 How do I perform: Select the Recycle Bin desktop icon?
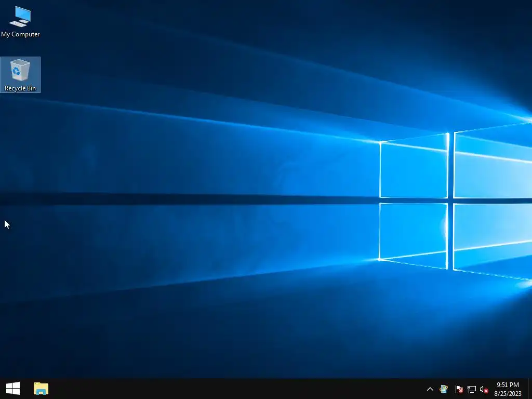point(20,75)
